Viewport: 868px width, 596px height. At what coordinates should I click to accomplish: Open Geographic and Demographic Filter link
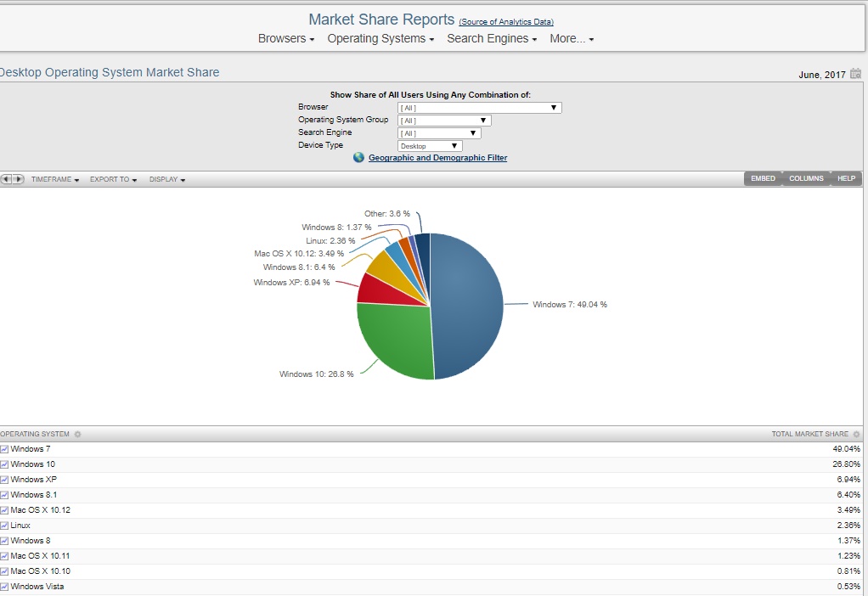pos(438,158)
